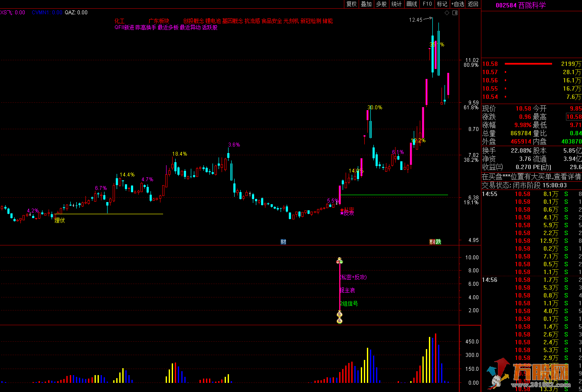Click the 14.4% gain label
The image size is (582, 392).
(128, 174)
